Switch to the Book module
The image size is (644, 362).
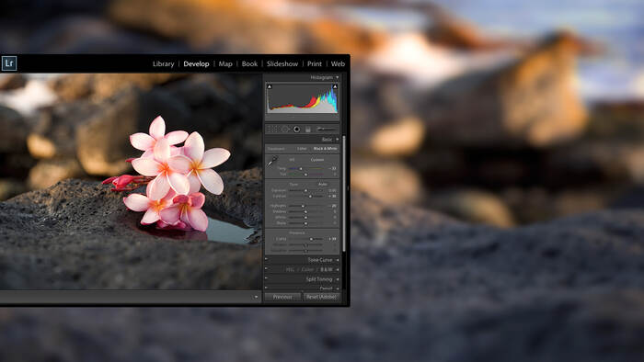[249, 63]
